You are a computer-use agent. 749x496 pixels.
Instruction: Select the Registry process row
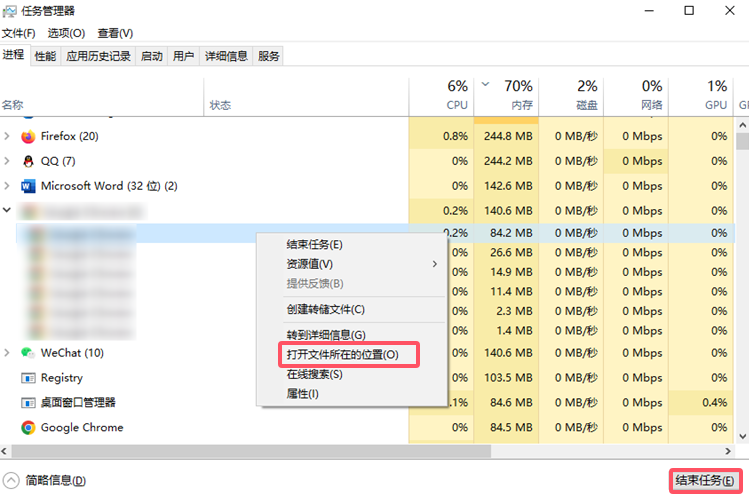(367, 377)
